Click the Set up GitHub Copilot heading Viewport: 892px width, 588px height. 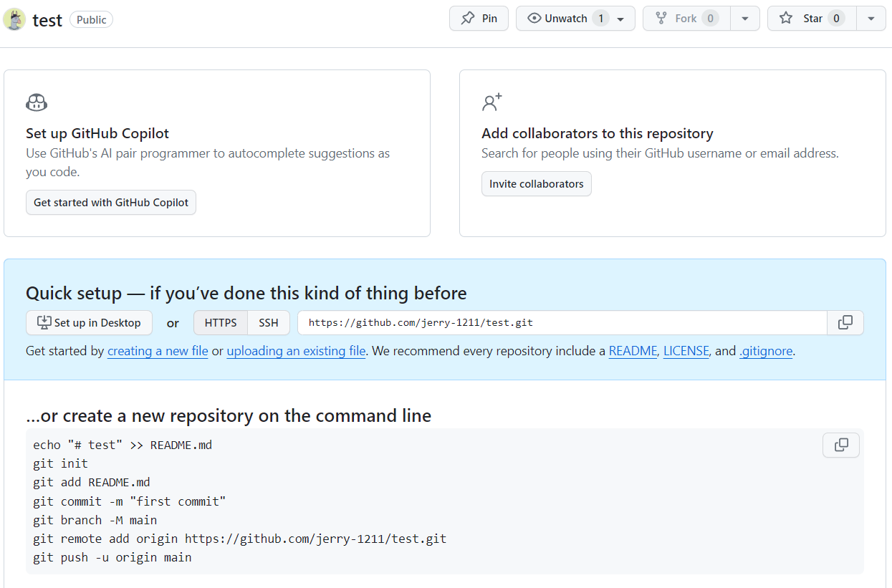point(97,133)
